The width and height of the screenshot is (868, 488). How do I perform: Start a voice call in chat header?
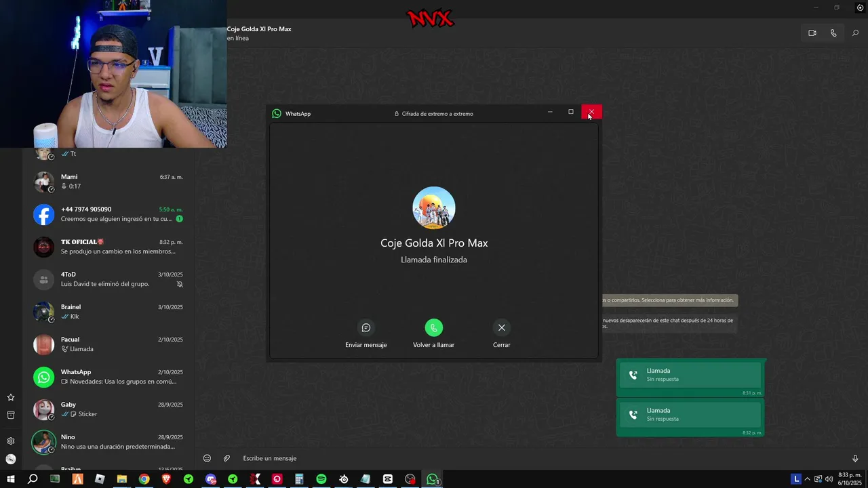[x=833, y=33]
